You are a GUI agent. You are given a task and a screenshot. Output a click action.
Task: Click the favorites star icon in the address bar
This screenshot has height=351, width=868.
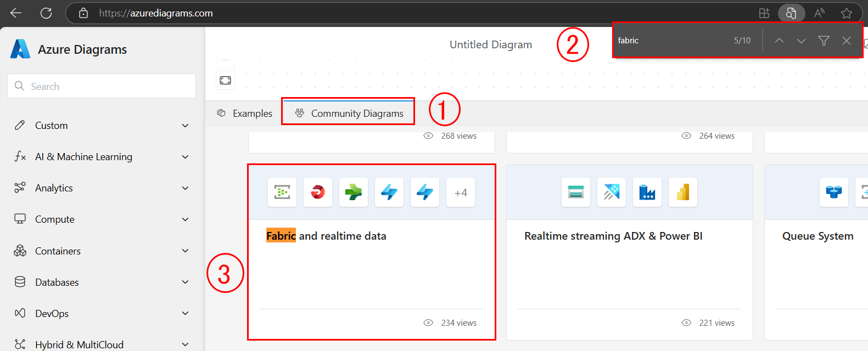click(846, 13)
